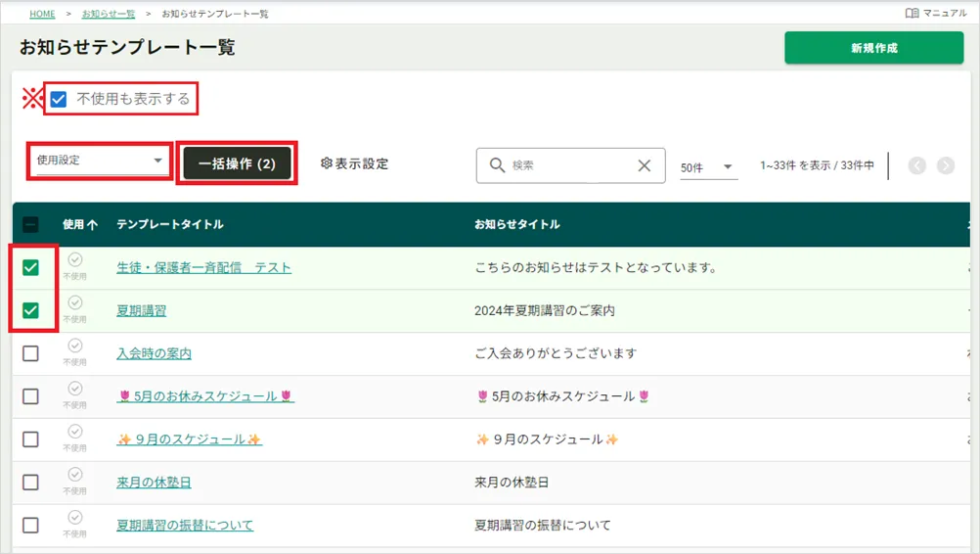
Task: Click the 不使用 status icon for 来月の休塾日
Action: (x=75, y=475)
